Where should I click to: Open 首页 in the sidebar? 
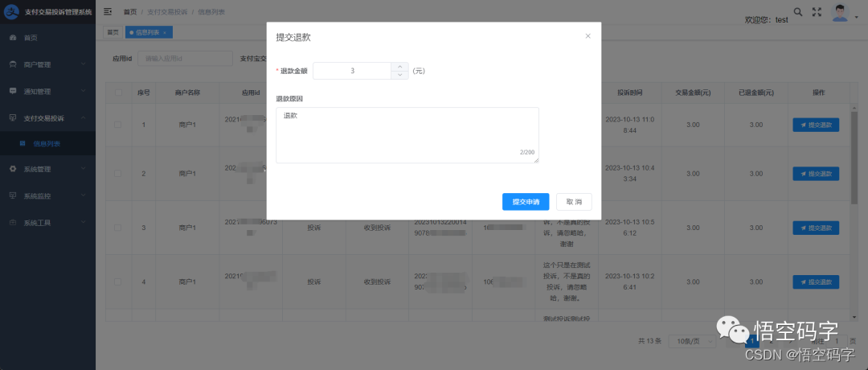tap(47, 38)
